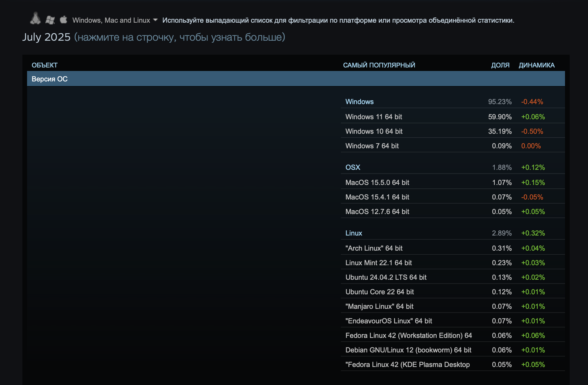
Task: Click the 35.19% share value
Action: pyautogui.click(x=500, y=131)
